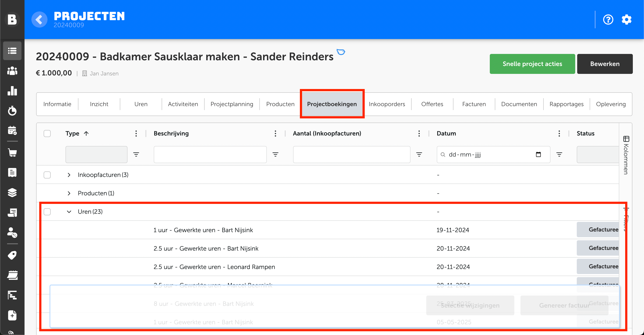Tick the Uren (23) row checkbox
Image resolution: width=644 pixels, height=335 pixels.
click(x=47, y=212)
